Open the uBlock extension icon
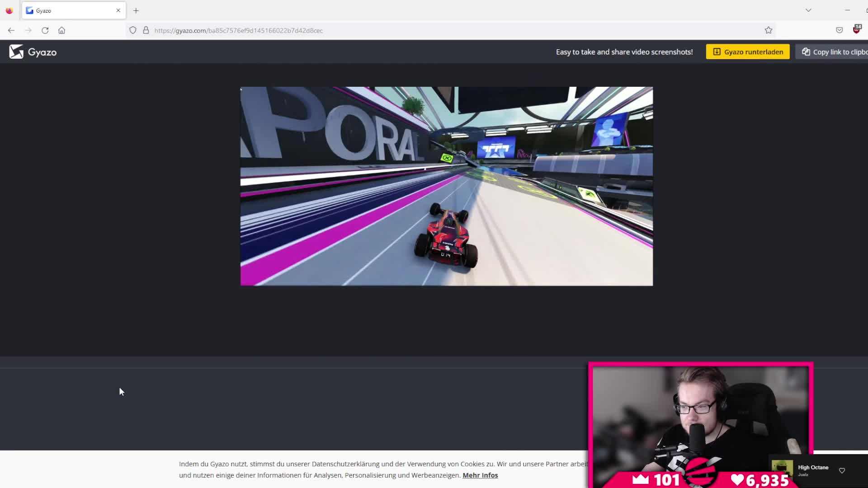Screen dimensions: 868x488 pyautogui.click(x=857, y=29)
